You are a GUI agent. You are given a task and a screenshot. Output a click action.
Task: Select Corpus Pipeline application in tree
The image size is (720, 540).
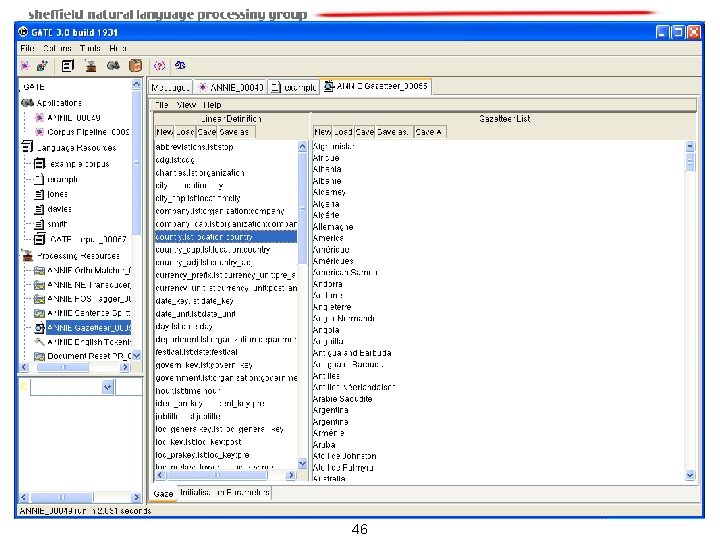tap(88, 132)
